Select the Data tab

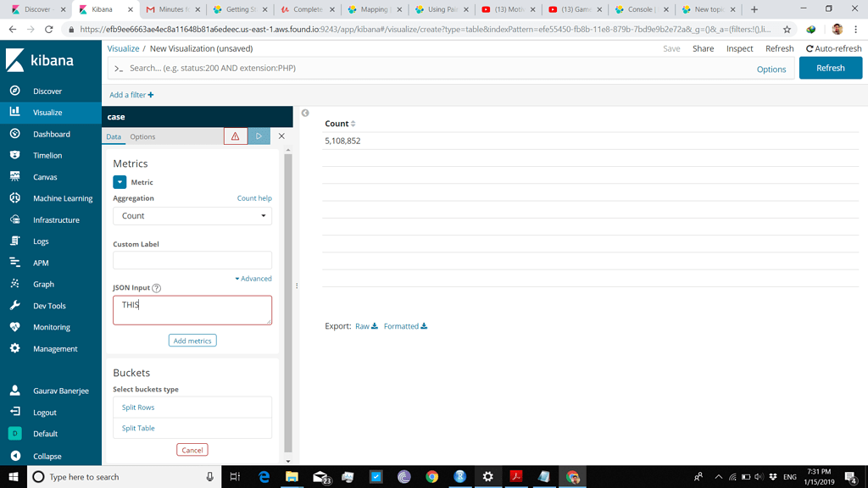pos(113,136)
